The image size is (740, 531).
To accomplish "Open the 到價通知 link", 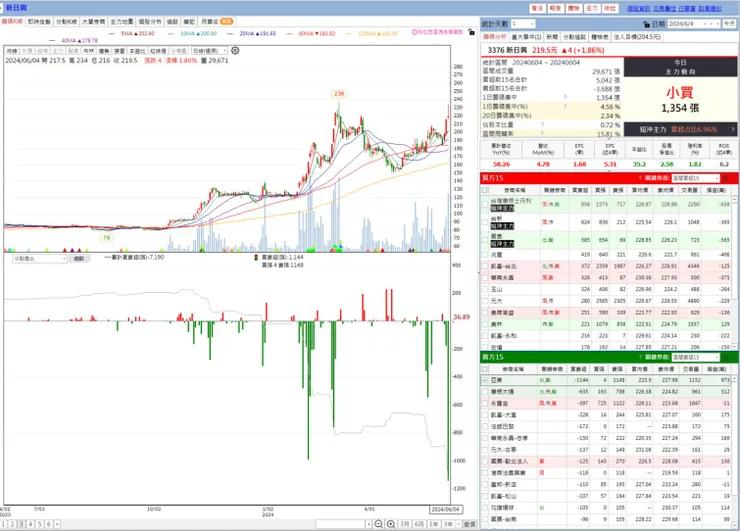I will [710, 8].
